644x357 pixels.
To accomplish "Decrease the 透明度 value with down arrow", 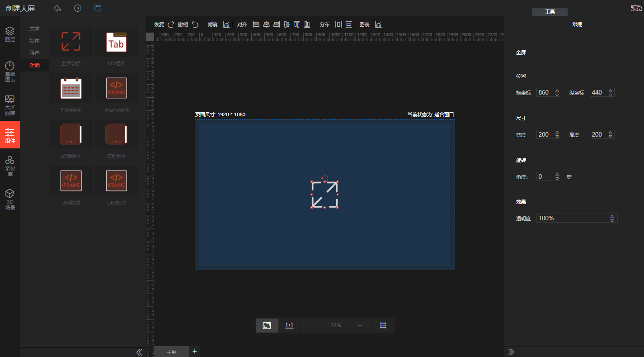I will (612, 220).
